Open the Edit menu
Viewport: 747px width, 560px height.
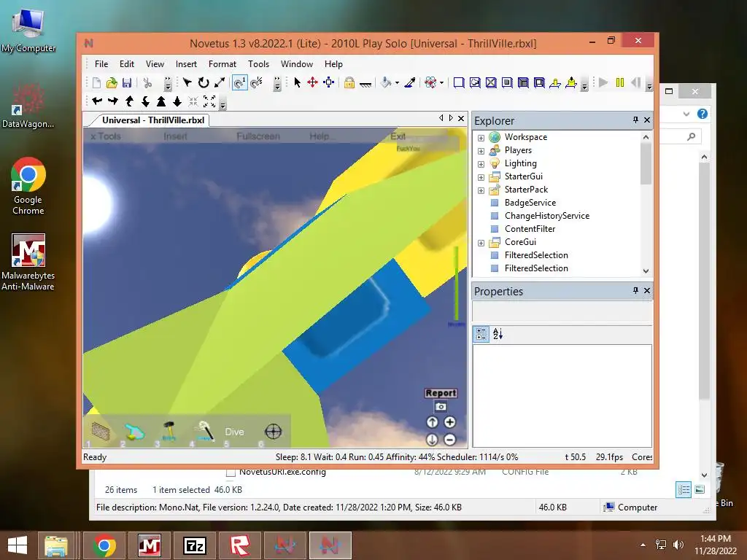tap(127, 64)
